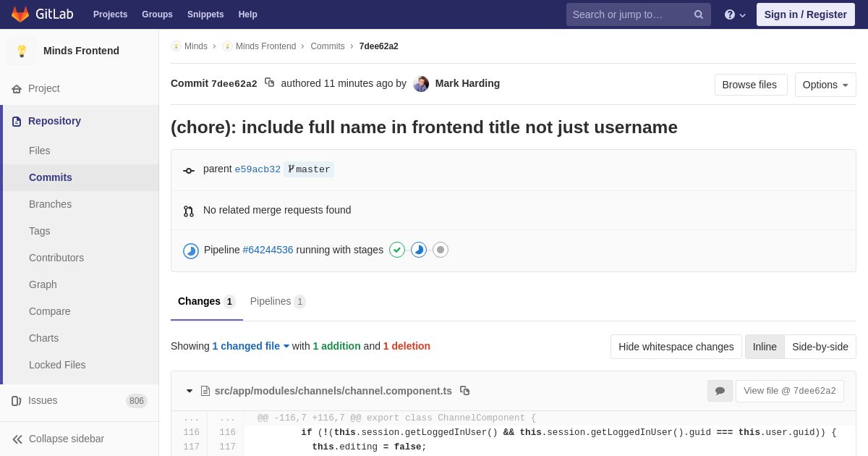The image size is (868, 456).
Task: Click the running pipeline stage icon
Action: 419,250
